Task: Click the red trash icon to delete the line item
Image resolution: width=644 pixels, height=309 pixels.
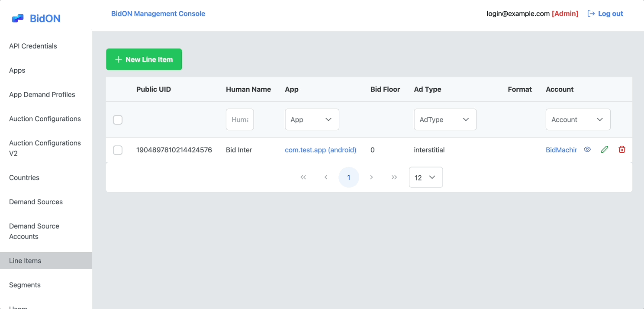Action: pos(622,149)
